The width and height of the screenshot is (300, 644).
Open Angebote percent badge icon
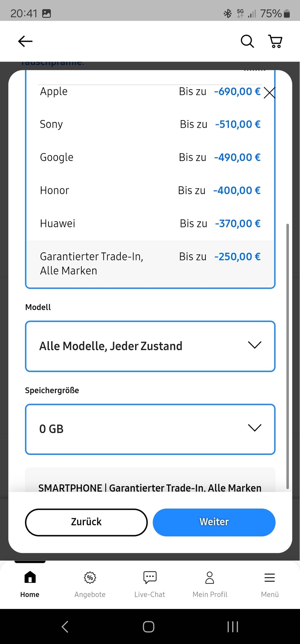point(90,577)
